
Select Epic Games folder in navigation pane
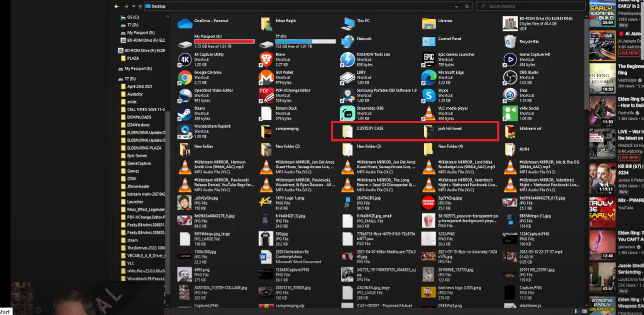coord(134,155)
